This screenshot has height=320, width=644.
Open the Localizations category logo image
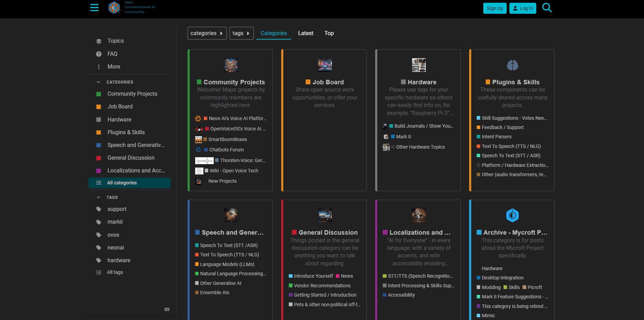coord(419,215)
